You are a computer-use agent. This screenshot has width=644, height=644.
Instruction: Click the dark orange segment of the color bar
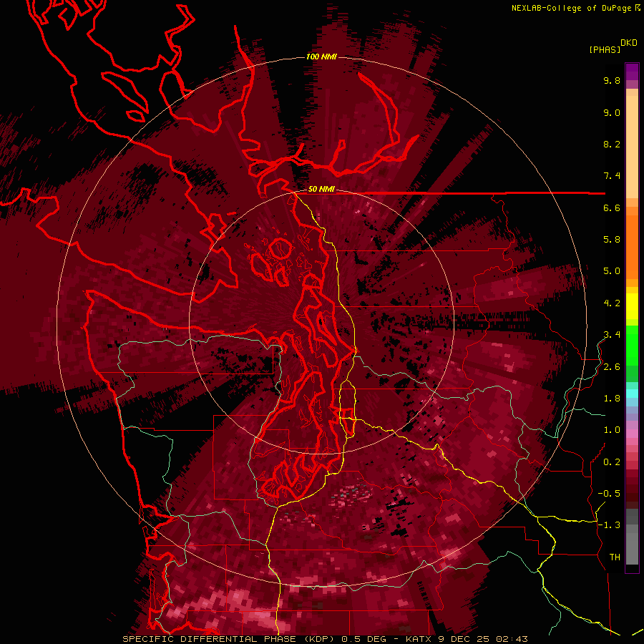pos(632,247)
